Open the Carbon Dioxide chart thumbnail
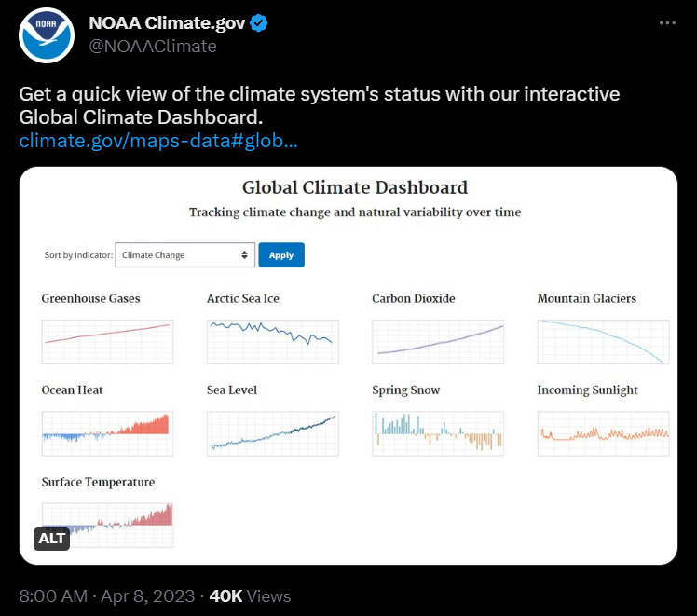This screenshot has height=616, width=697. (x=438, y=342)
